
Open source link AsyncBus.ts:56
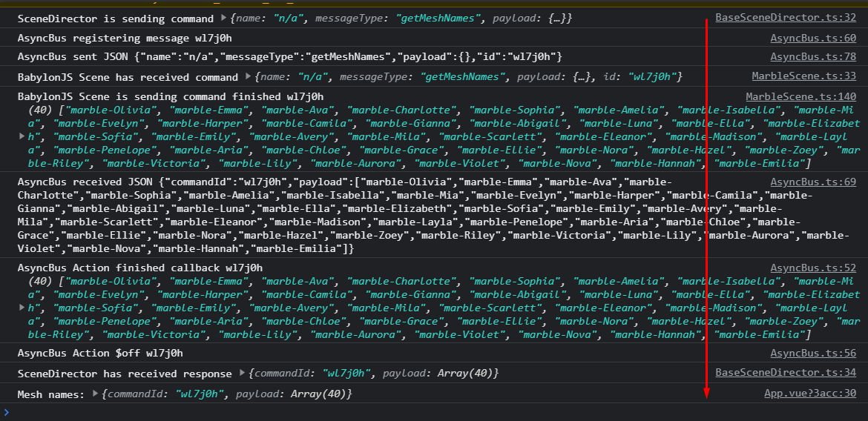[813, 353]
